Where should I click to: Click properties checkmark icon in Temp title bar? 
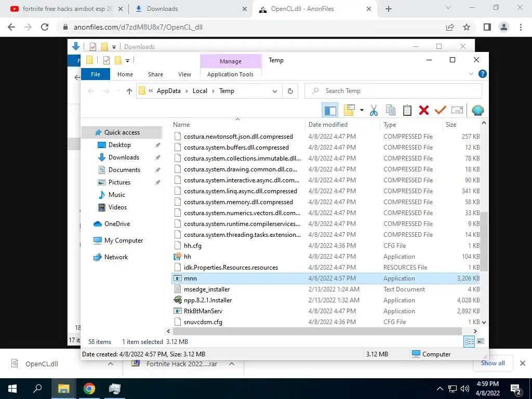point(106,60)
